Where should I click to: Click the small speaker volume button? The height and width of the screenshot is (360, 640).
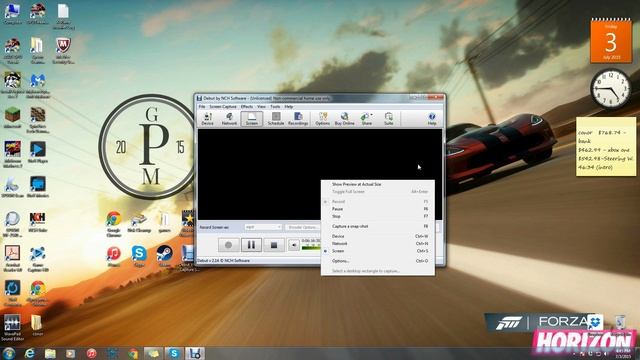click(x=294, y=245)
